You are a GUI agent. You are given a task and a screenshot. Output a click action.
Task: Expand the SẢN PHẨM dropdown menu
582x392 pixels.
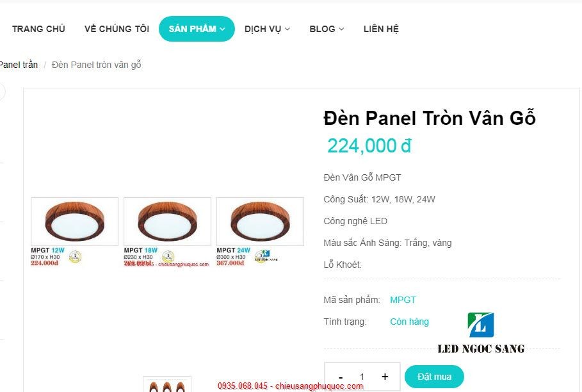[197, 29]
